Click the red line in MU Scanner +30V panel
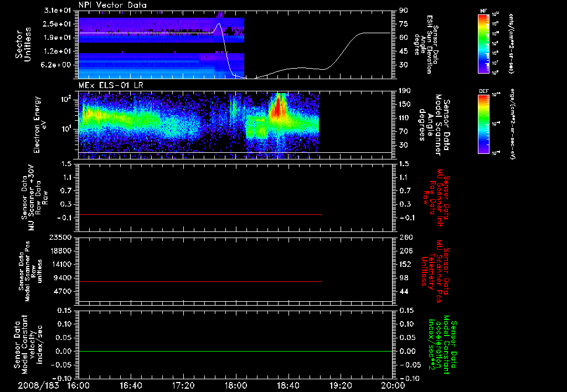 pyautogui.click(x=200, y=214)
